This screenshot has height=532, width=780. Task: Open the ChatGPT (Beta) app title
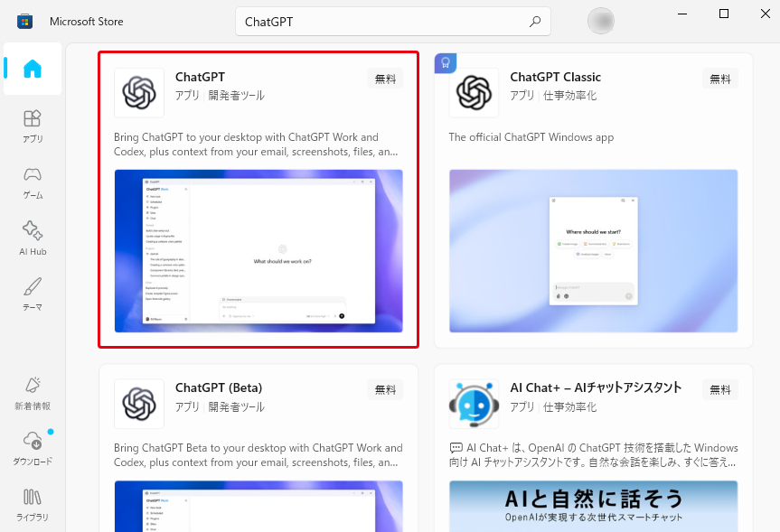(x=219, y=387)
